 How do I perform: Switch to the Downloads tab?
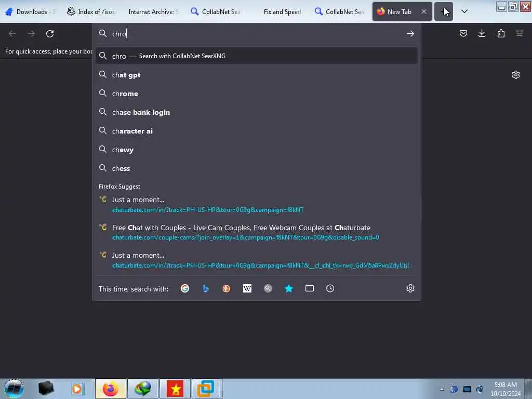click(31, 11)
